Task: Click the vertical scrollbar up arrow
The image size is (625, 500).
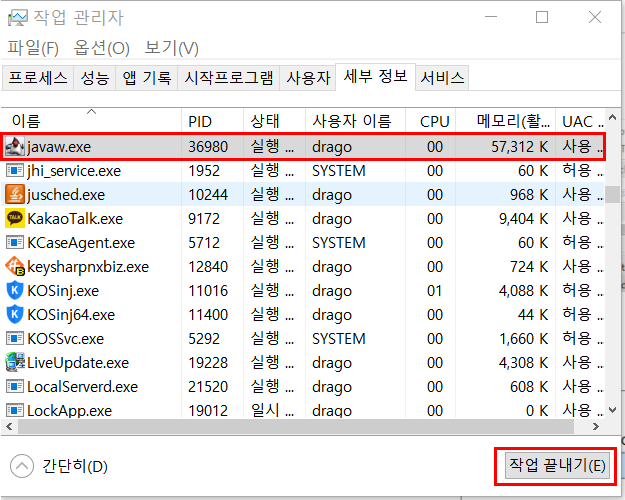Action: click(x=612, y=117)
